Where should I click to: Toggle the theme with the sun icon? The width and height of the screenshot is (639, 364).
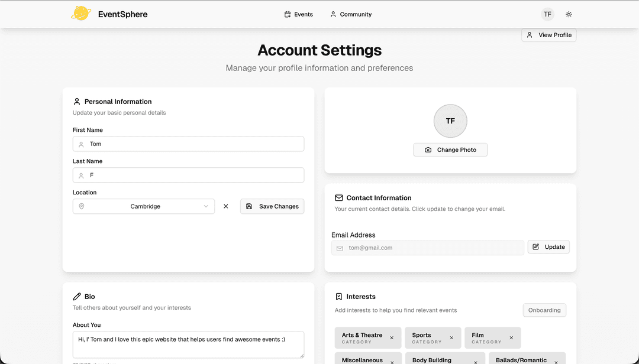569,14
